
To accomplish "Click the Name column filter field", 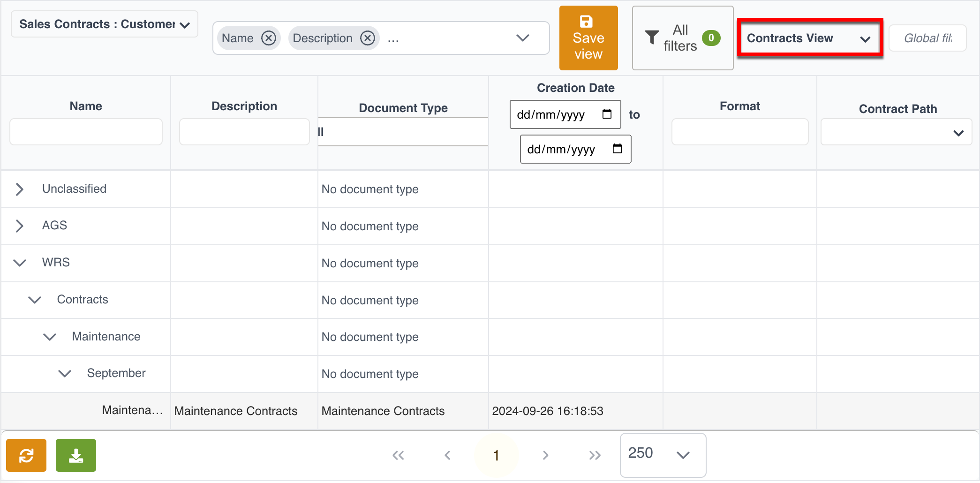I will pos(86,132).
